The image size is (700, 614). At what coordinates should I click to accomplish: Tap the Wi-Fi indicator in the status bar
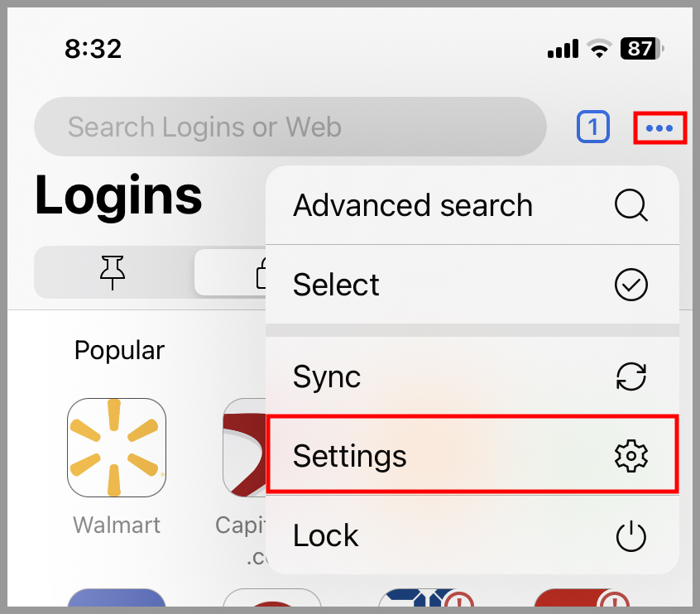click(598, 49)
